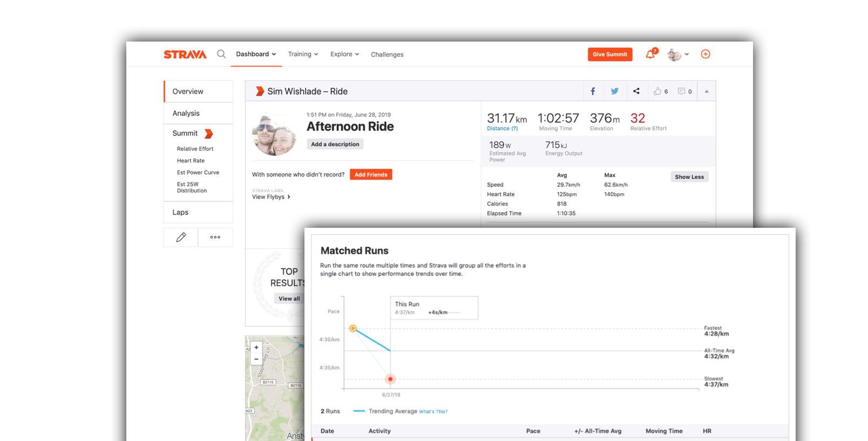Click the orange chevron beside activity title
868x441 pixels.
pyautogui.click(x=260, y=91)
